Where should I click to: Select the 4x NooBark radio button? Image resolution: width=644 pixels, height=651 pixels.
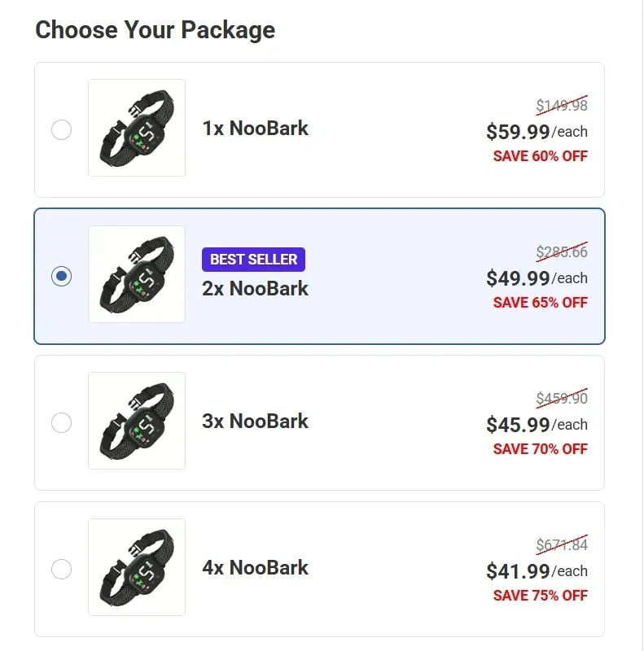pyautogui.click(x=61, y=570)
